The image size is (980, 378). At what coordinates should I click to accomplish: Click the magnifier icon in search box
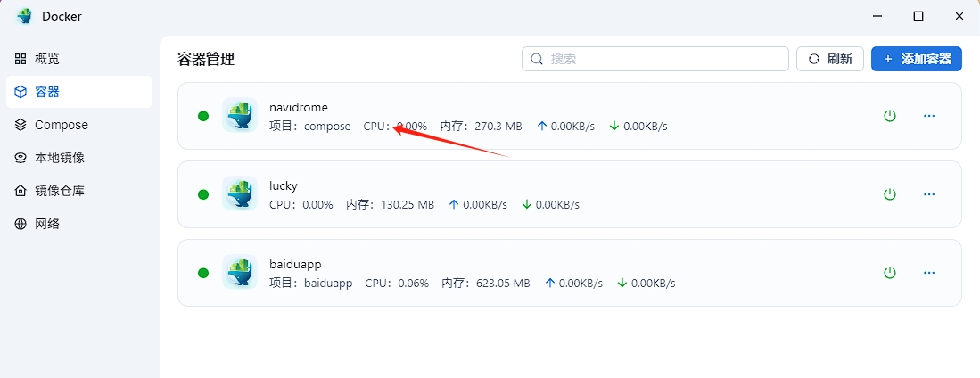(536, 59)
